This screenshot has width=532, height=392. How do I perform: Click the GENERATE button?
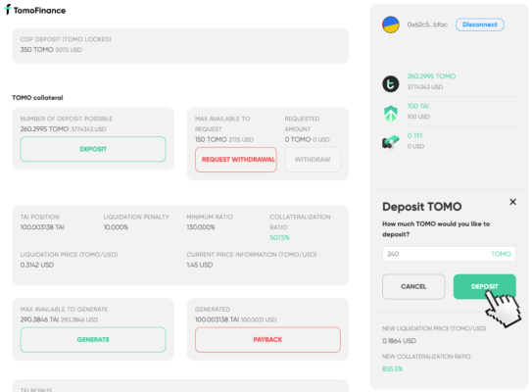coord(93,340)
